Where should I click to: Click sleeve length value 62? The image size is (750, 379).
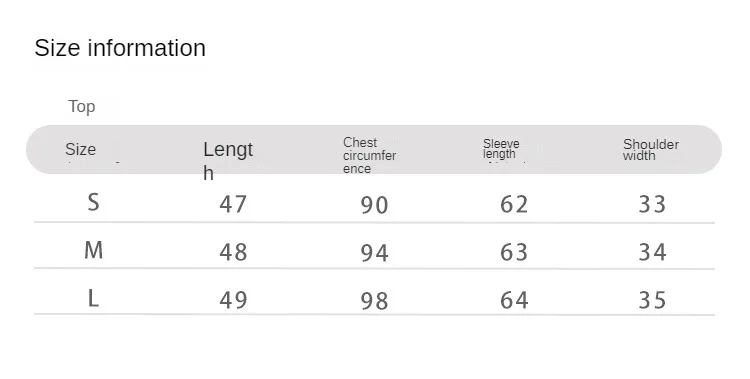pos(514,205)
